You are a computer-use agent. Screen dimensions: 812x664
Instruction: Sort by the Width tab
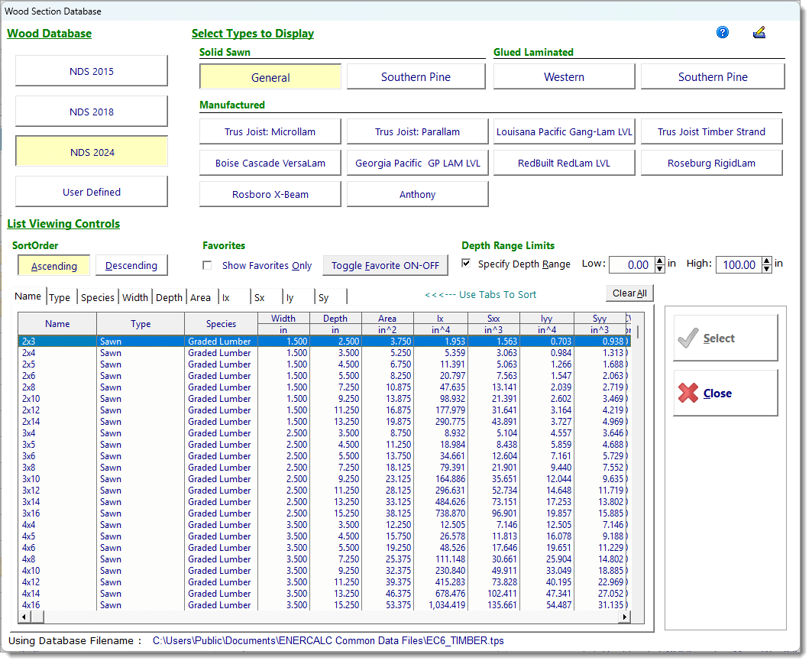(135, 297)
